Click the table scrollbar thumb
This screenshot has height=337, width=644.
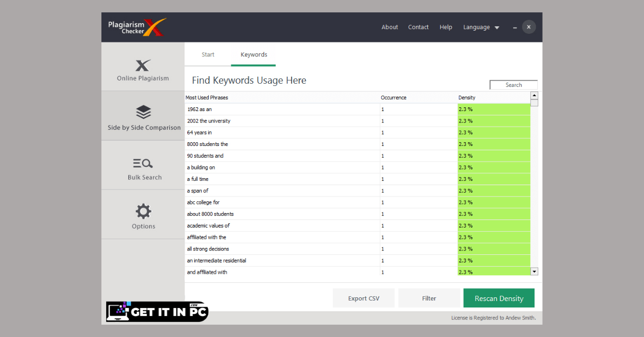coord(534,103)
